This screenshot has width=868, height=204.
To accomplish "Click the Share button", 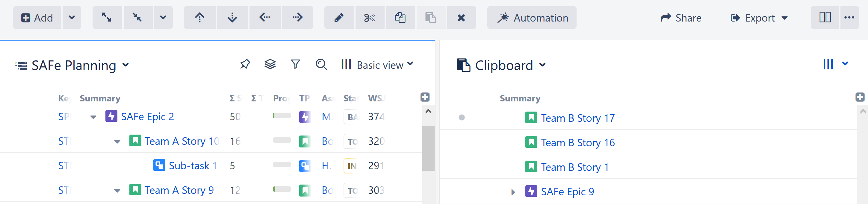I will pos(681,18).
